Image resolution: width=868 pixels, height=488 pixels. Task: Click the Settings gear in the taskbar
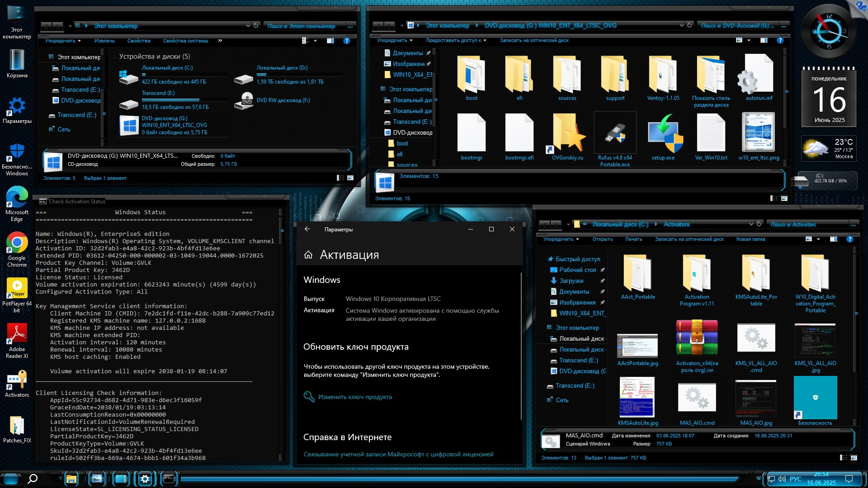145,479
